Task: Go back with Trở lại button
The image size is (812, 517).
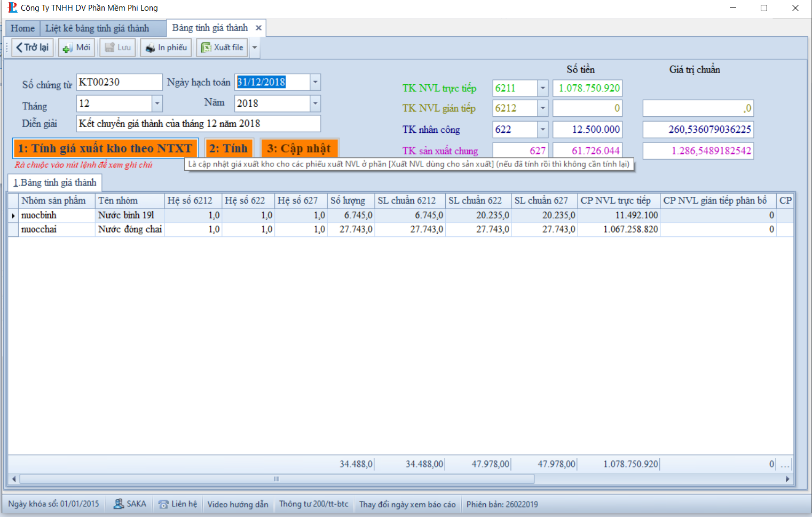Action: click(33, 47)
